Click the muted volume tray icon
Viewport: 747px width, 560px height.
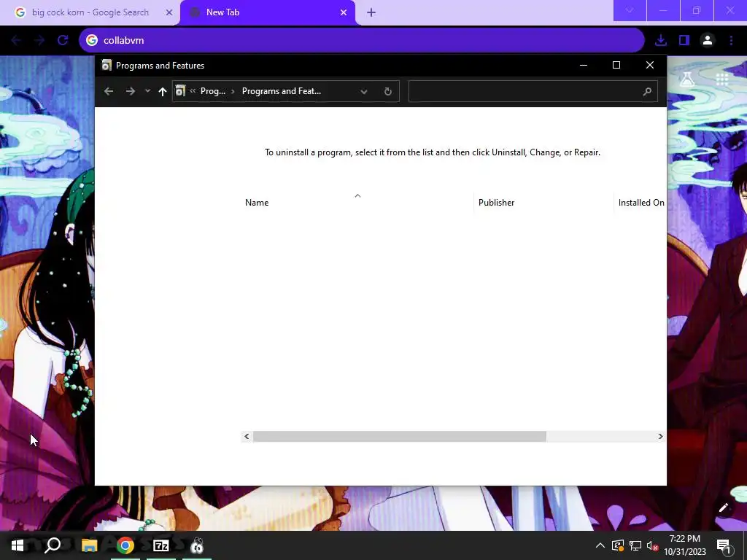tap(652, 545)
